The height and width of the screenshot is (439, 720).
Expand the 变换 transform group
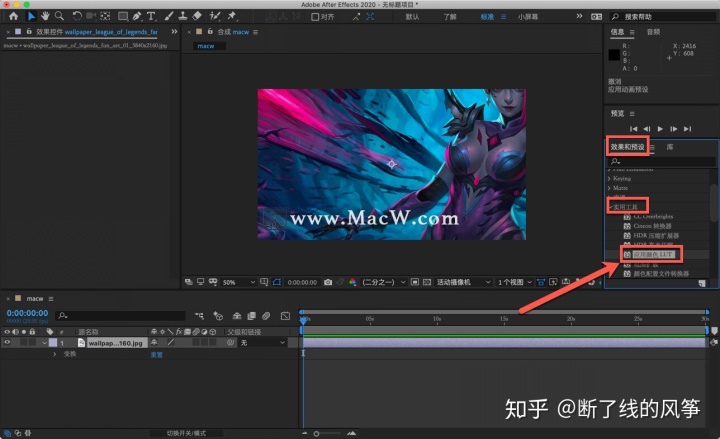pyautogui.click(x=55, y=354)
